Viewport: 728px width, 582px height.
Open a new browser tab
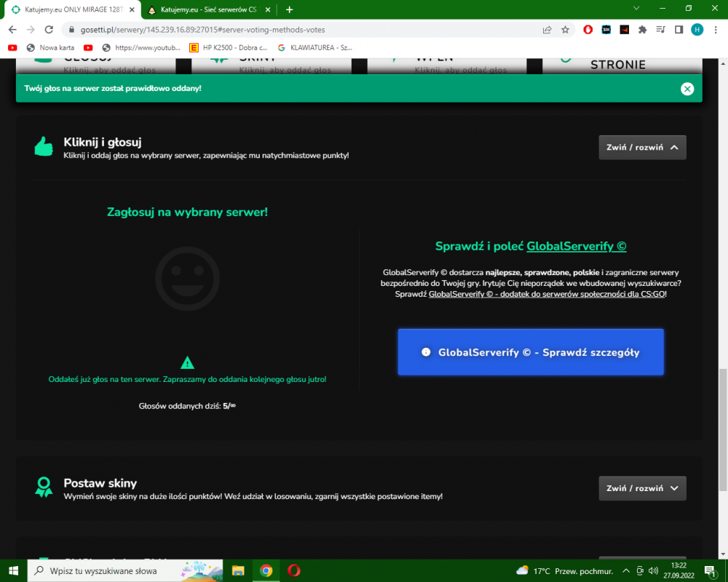click(x=289, y=9)
